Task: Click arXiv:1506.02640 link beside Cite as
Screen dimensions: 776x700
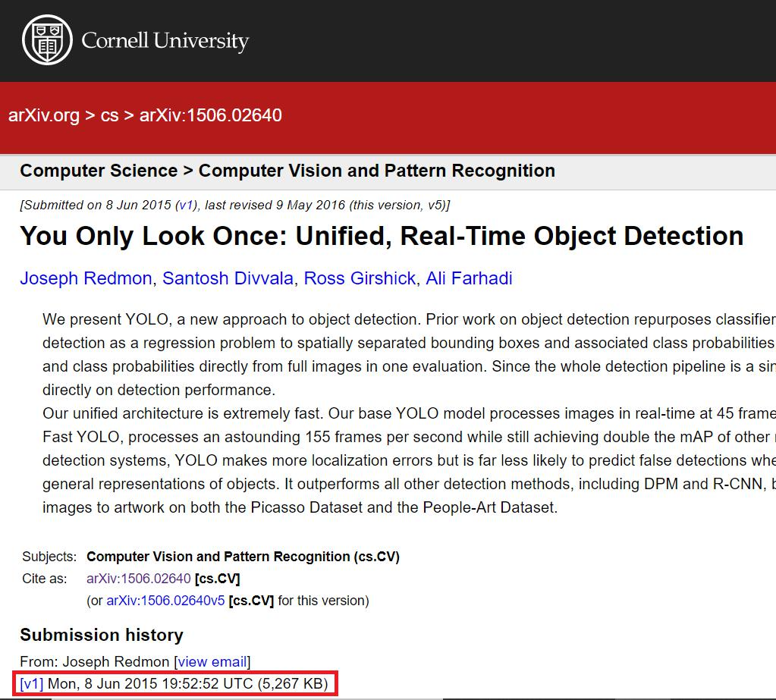Action: [x=139, y=579]
